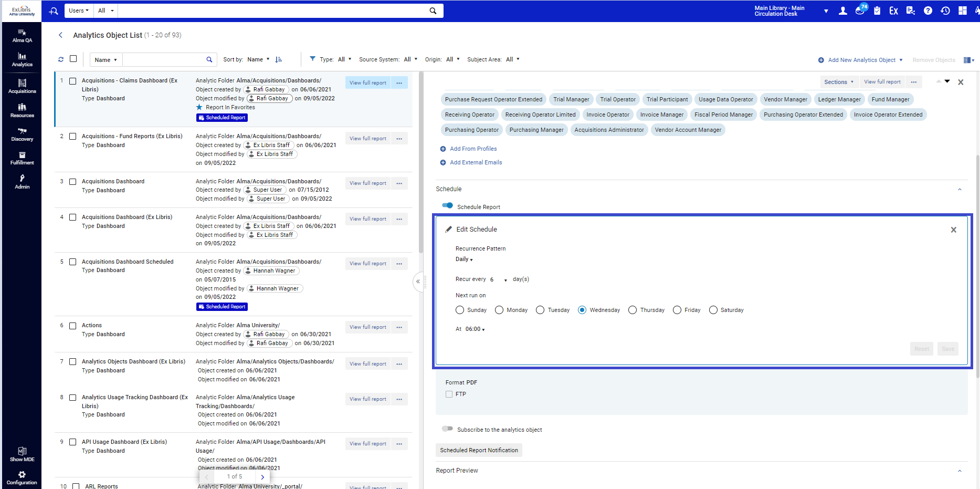Enable Subscribe to the analytics object

448,429
